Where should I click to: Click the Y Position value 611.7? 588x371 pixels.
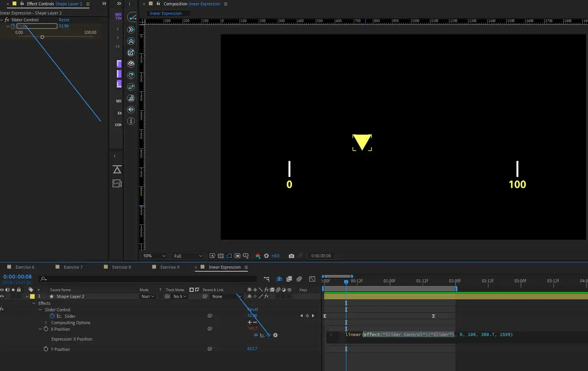click(252, 349)
